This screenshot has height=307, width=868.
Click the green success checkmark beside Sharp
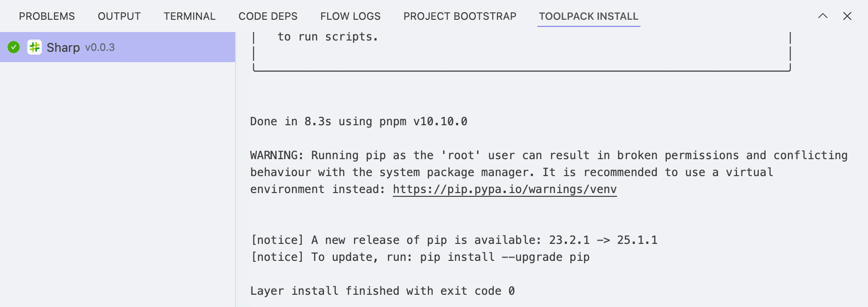point(14,47)
